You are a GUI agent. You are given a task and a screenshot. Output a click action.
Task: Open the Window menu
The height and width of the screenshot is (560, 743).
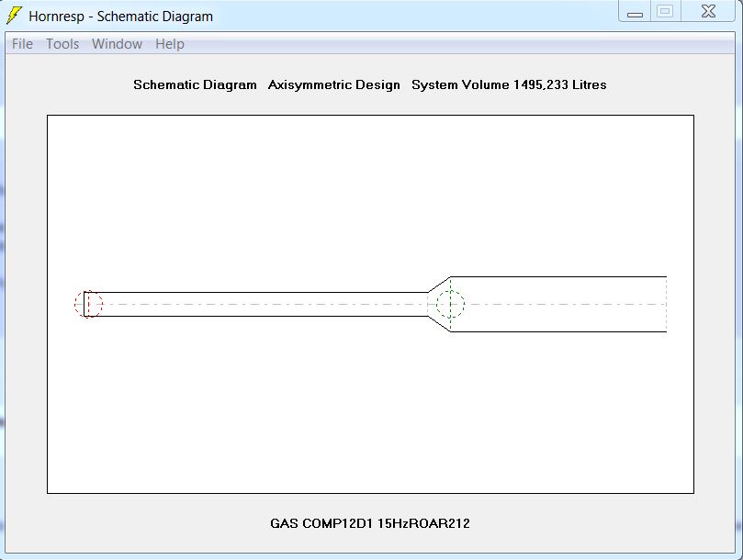[117, 44]
